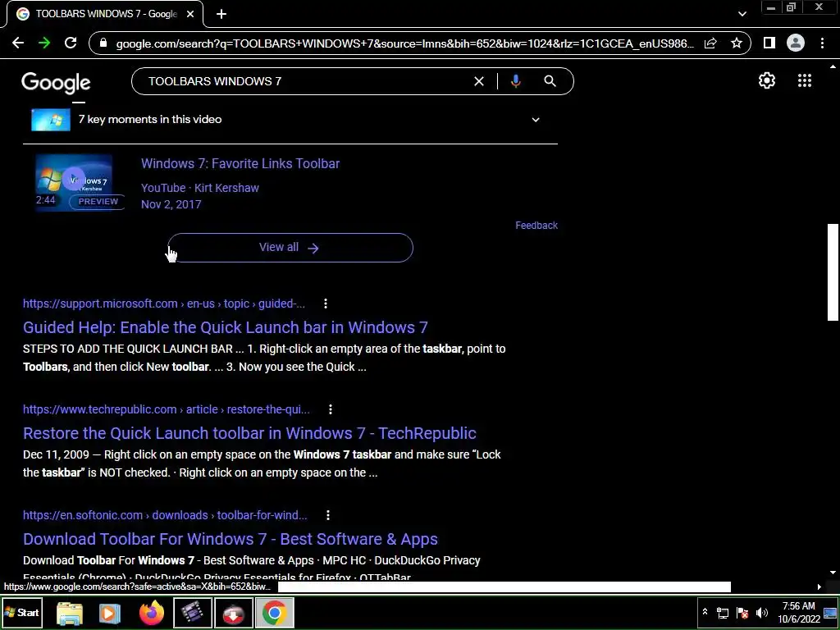Share this page icon
The image size is (840, 630).
pos(710,43)
